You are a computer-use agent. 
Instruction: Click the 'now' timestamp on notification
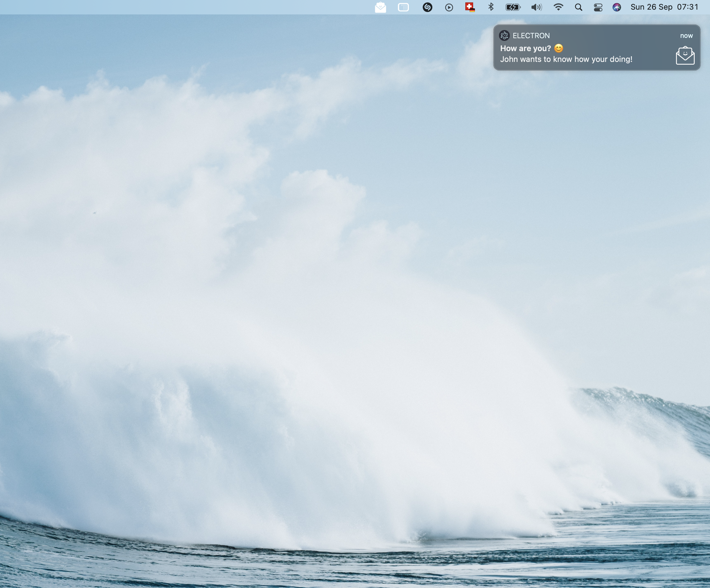(686, 35)
